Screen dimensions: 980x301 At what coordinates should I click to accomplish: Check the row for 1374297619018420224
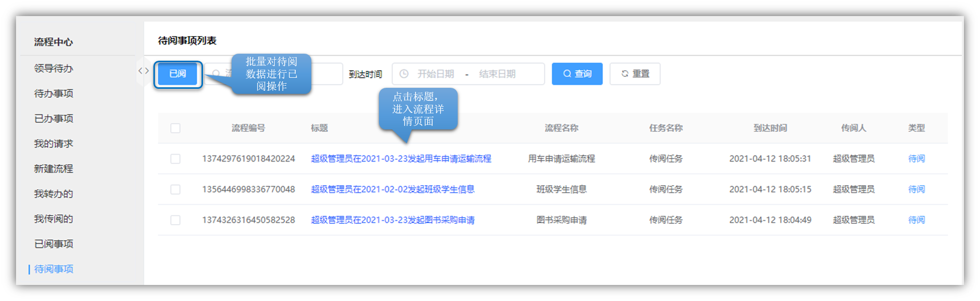tap(175, 159)
